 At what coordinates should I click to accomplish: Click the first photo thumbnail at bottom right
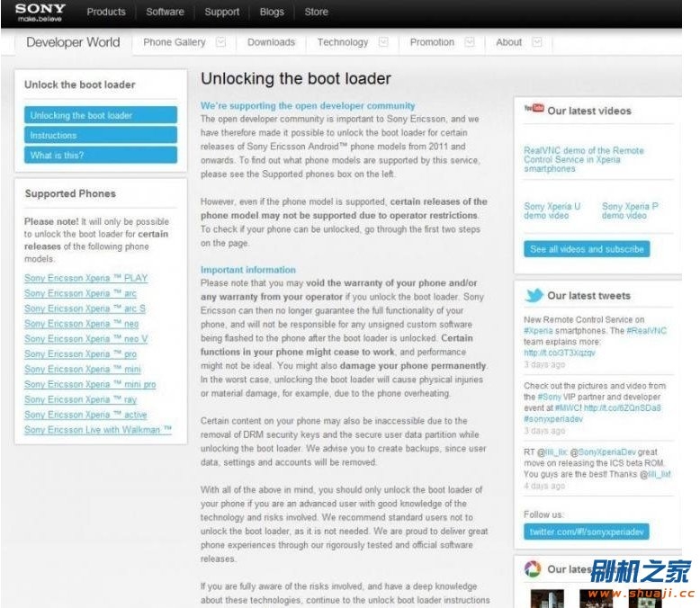pyautogui.click(x=547, y=599)
